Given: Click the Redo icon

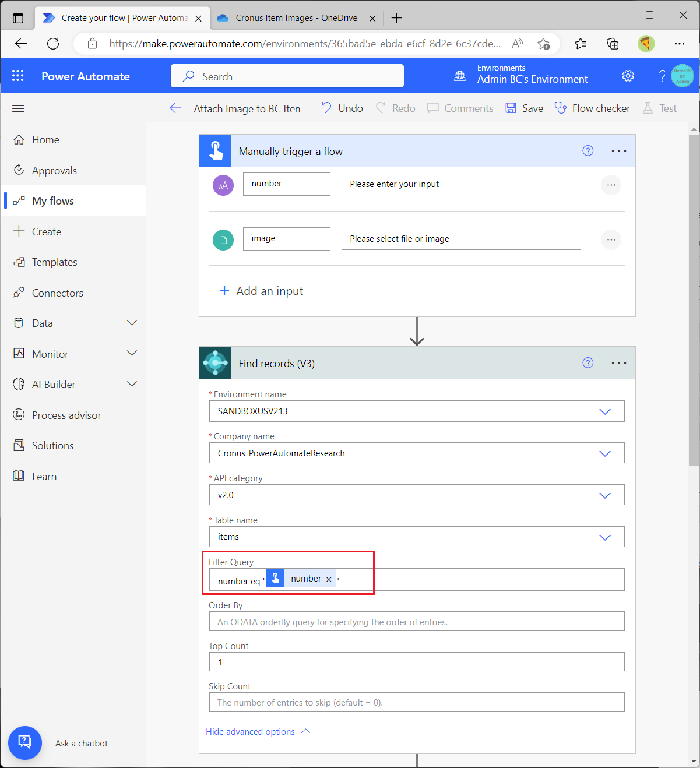Looking at the screenshot, I should 382,108.
